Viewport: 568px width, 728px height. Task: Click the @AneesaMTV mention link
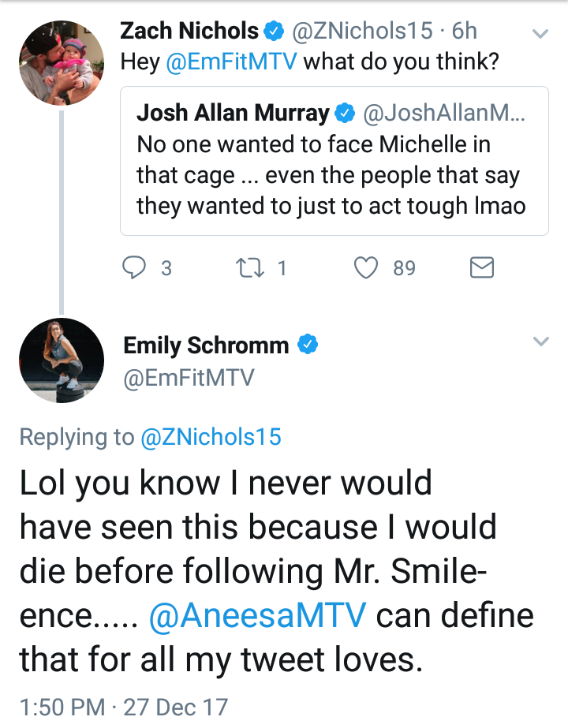[x=258, y=614]
